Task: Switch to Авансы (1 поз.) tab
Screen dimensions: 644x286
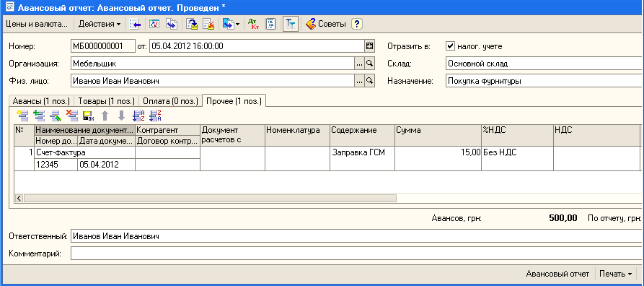Action: coord(41,101)
